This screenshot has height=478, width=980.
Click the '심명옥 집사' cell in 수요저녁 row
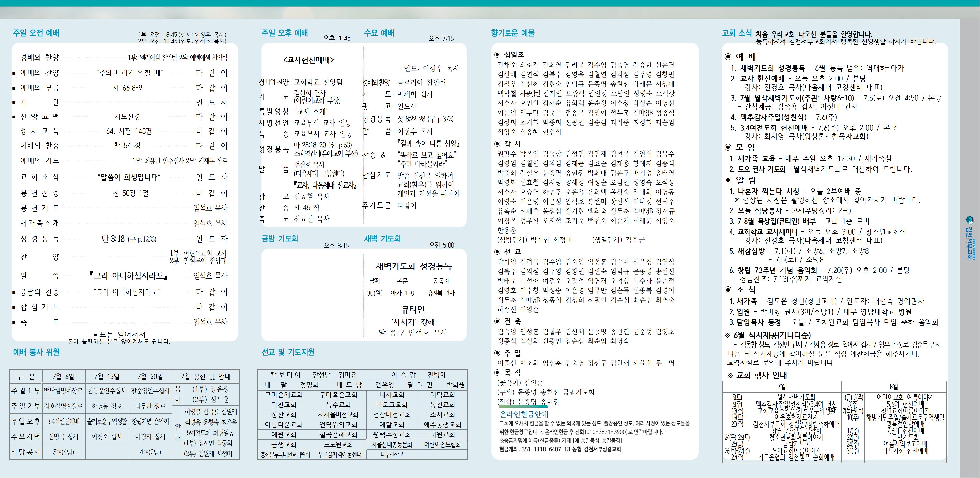coord(64,437)
